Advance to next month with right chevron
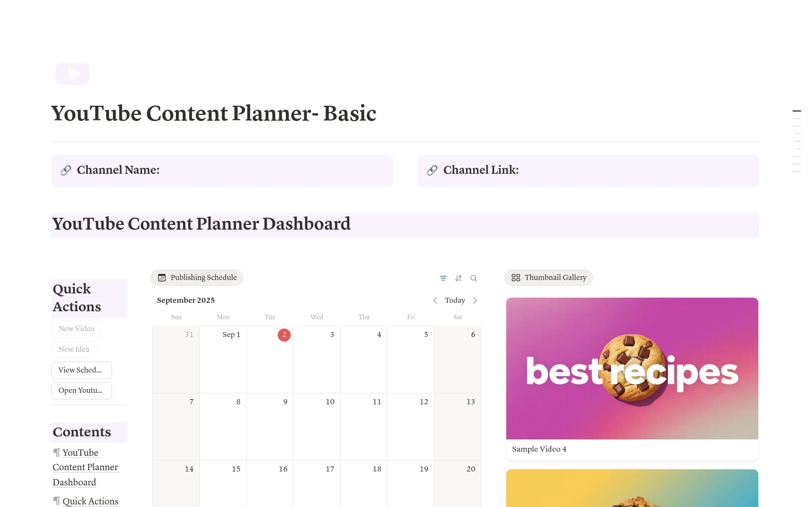 click(475, 300)
